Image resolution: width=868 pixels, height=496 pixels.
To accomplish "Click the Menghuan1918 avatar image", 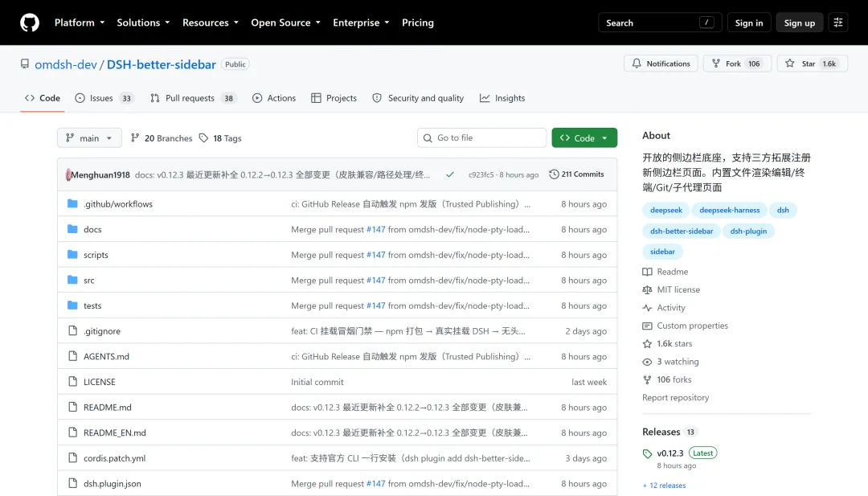I will click(68, 175).
